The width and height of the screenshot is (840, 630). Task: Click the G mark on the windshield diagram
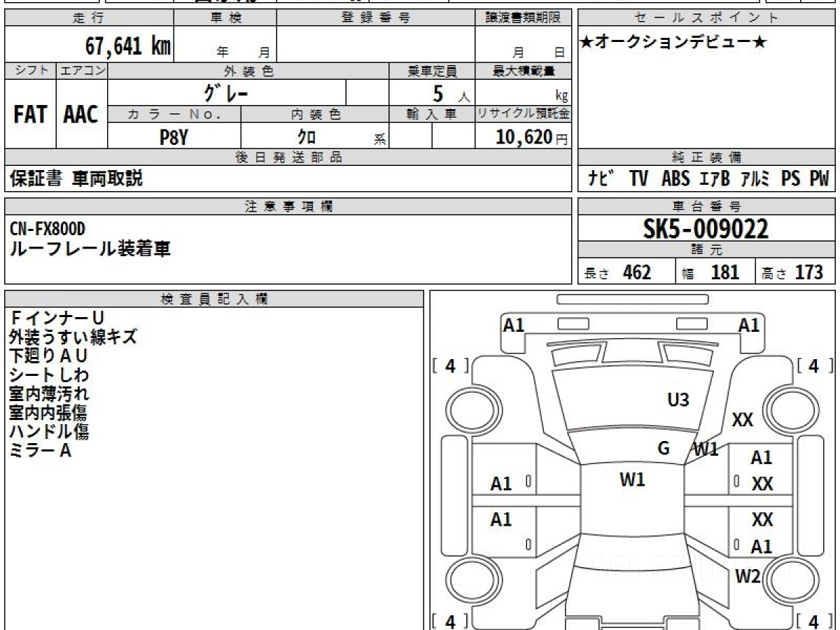(664, 448)
